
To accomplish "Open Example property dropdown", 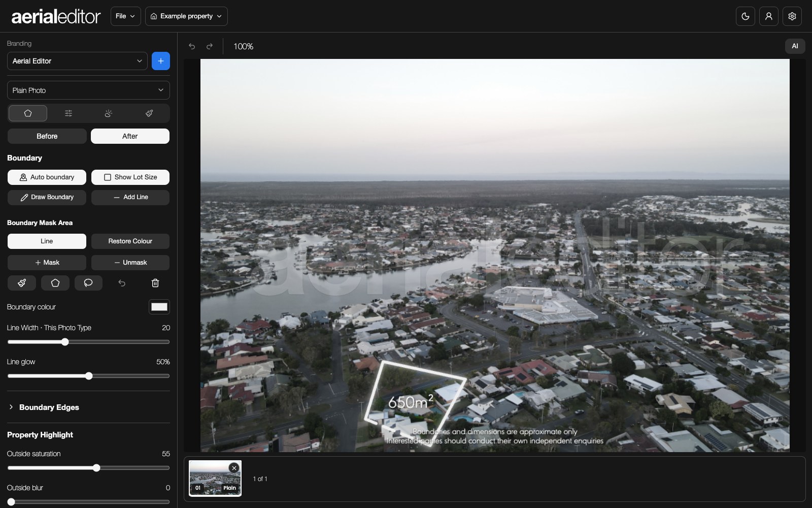I will (186, 16).
